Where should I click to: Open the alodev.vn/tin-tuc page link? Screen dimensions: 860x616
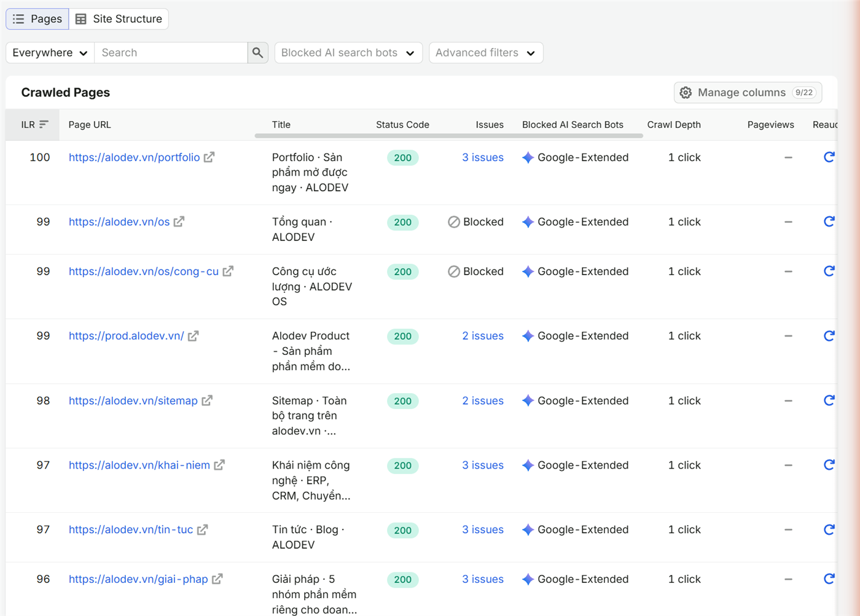(131, 529)
